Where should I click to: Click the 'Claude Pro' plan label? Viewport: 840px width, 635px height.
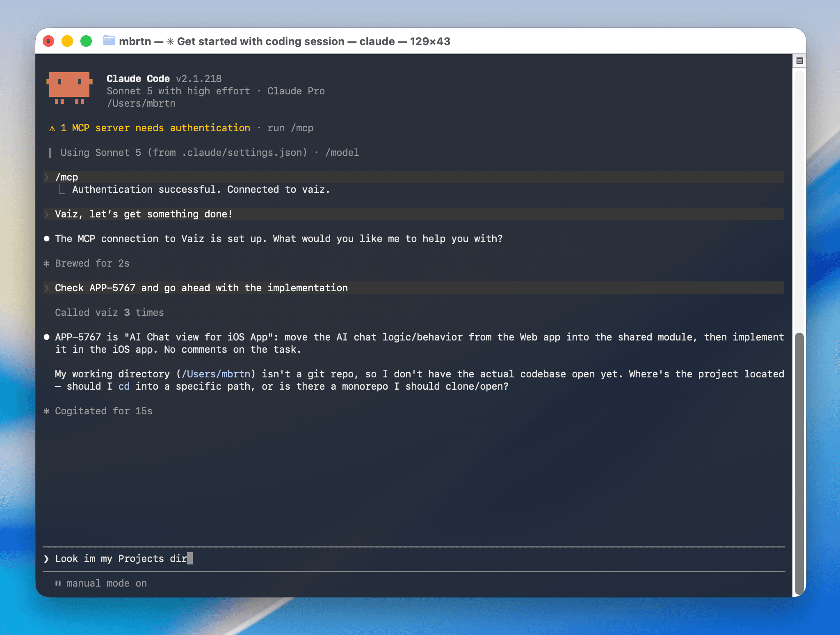296,91
